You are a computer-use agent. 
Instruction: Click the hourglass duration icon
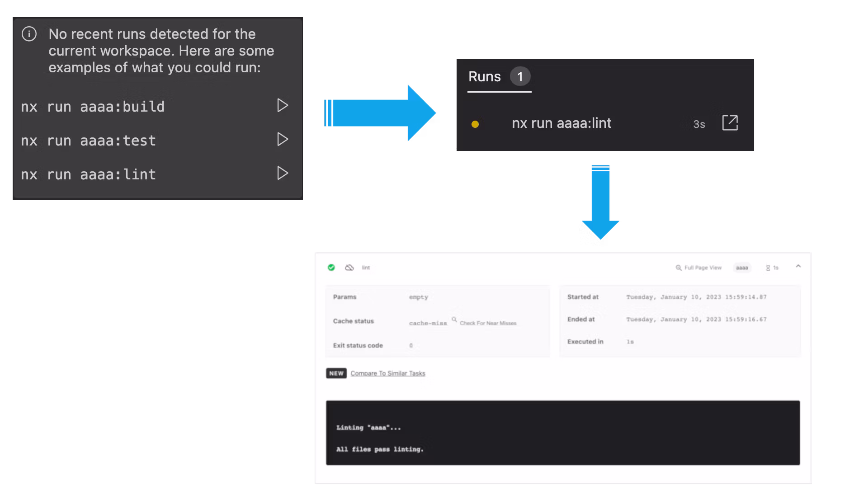click(x=768, y=268)
